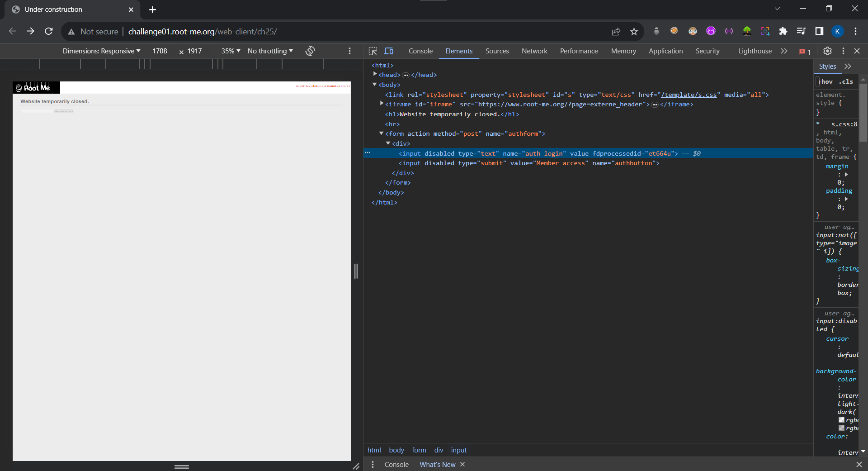Toggle the .cls class editor
Screen dimensions: 868x471
(846, 82)
